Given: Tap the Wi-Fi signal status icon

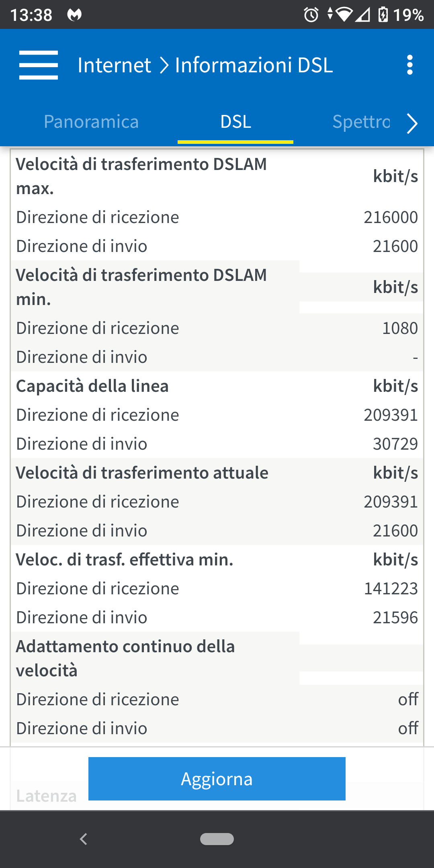Looking at the screenshot, I should tap(343, 15).
